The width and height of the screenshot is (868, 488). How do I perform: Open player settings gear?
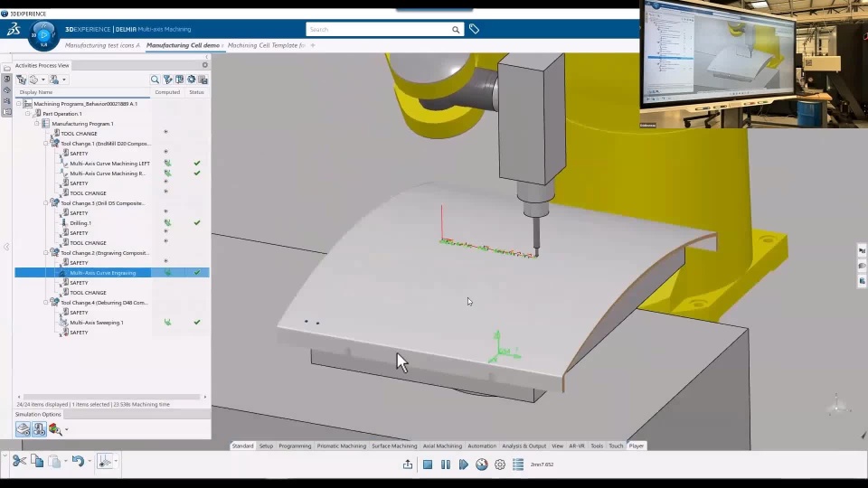click(500, 465)
